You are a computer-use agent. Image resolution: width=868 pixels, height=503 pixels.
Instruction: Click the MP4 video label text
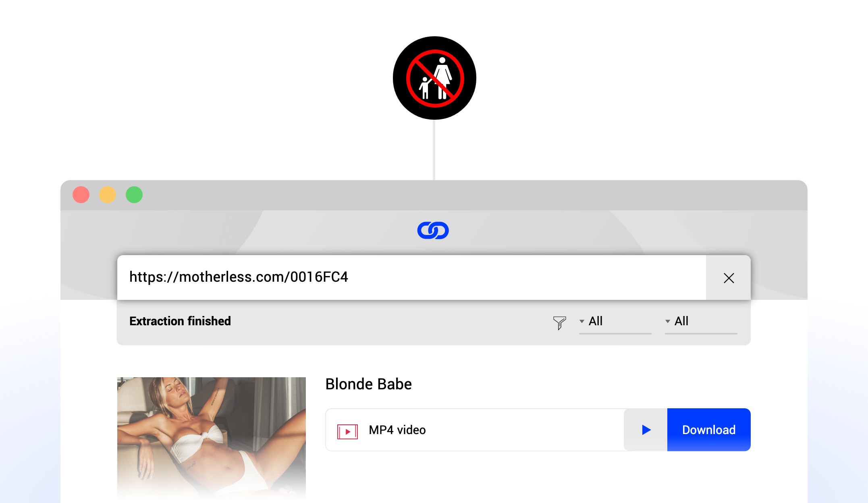(398, 429)
